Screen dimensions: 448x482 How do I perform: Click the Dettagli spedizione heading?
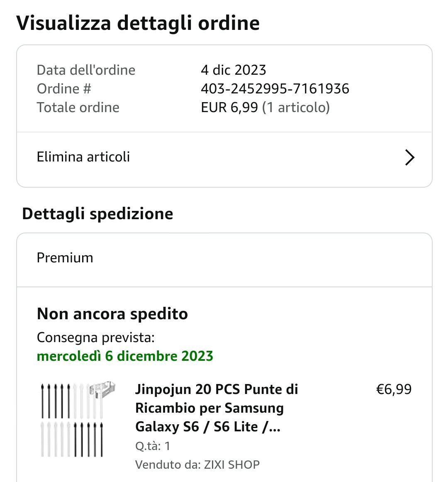click(x=97, y=214)
